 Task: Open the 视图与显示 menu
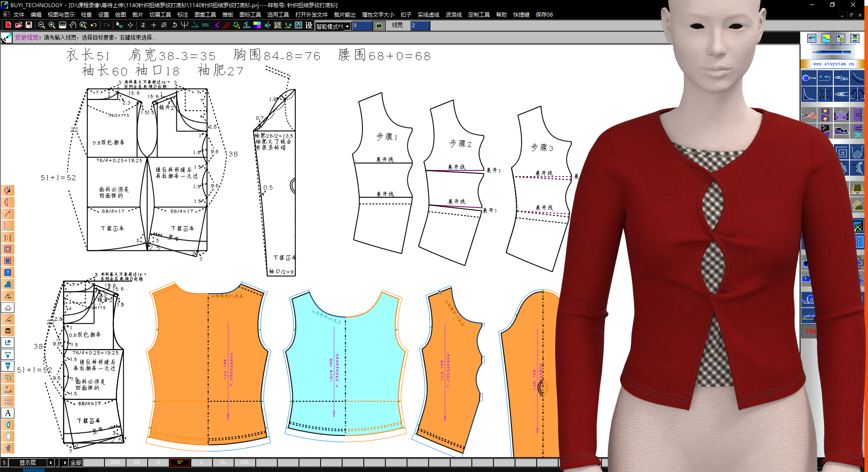(x=61, y=14)
